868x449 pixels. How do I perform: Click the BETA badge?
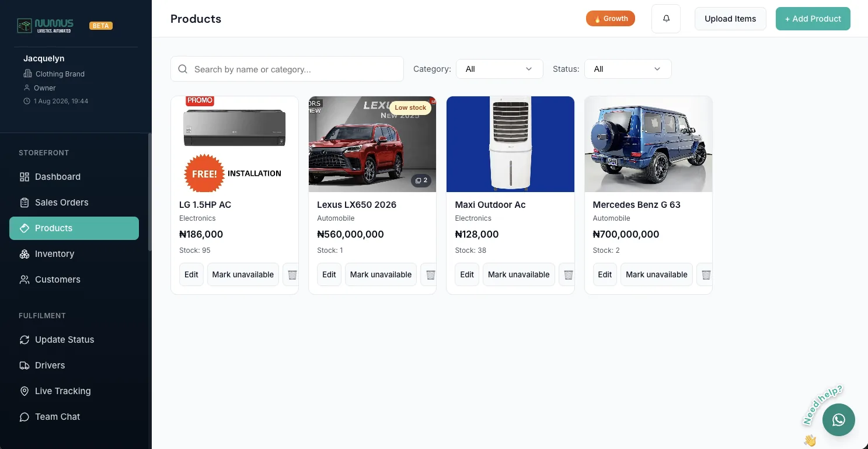point(101,26)
